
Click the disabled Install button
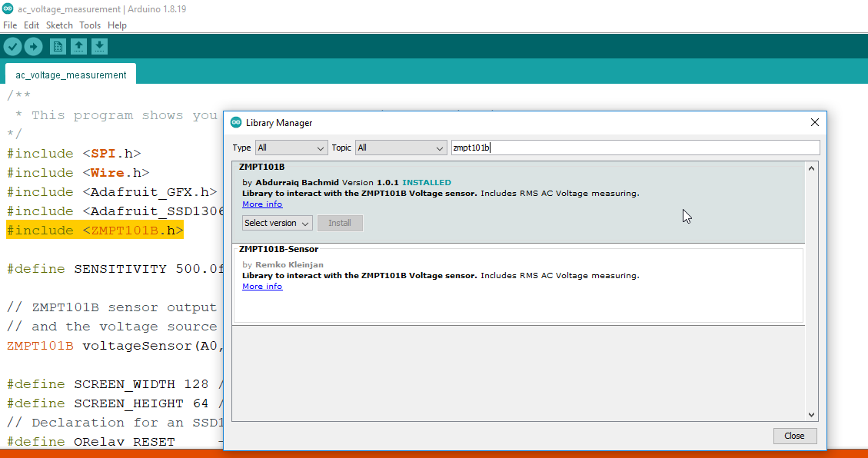(340, 223)
